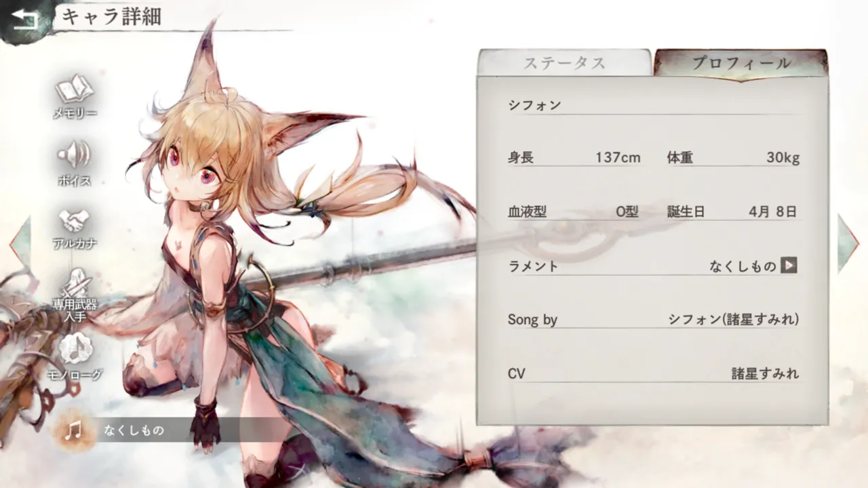Click the music note icon beside なくしもの
868x488 pixels.
tap(73, 430)
